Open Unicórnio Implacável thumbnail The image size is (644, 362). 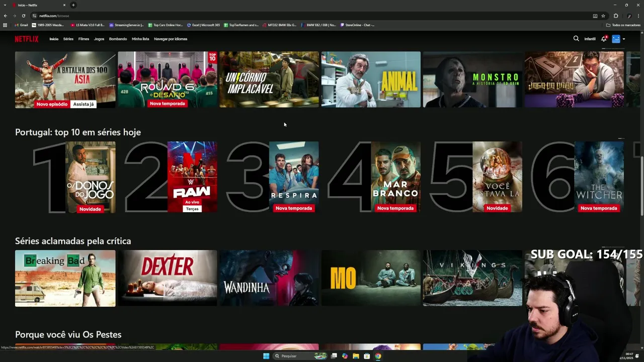coord(269,79)
